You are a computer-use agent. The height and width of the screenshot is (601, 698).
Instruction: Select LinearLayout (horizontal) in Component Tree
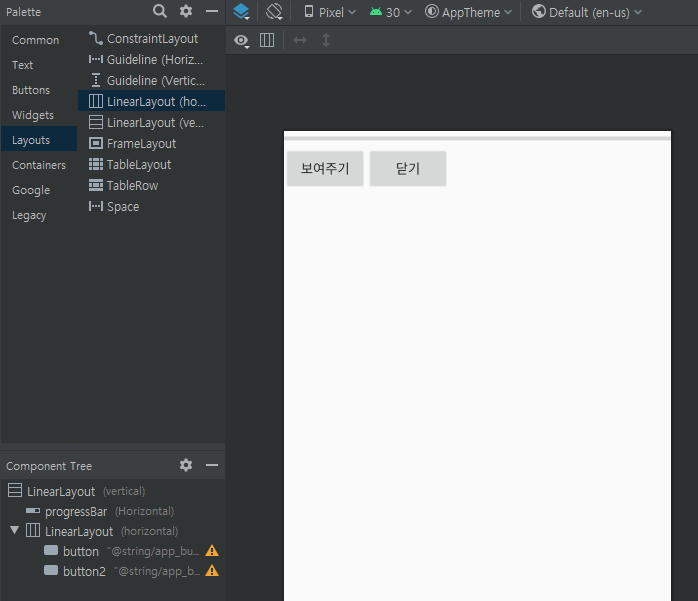click(113, 531)
